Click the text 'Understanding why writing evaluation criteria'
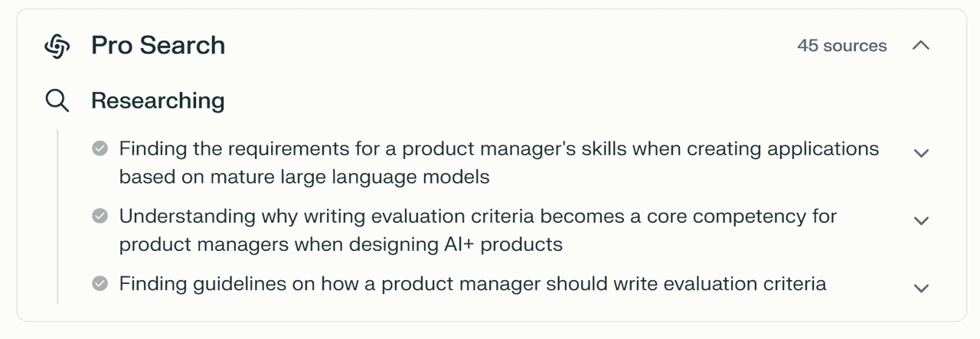 (x=327, y=217)
